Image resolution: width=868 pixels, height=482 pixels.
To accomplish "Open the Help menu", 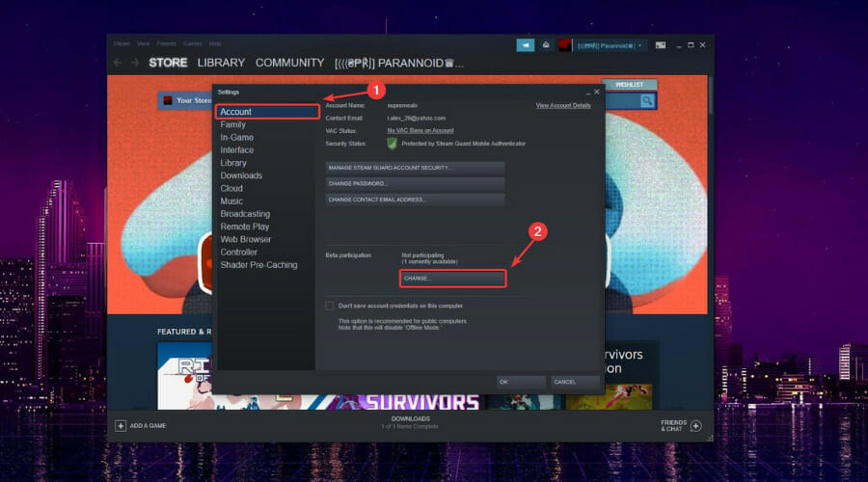I will point(215,43).
